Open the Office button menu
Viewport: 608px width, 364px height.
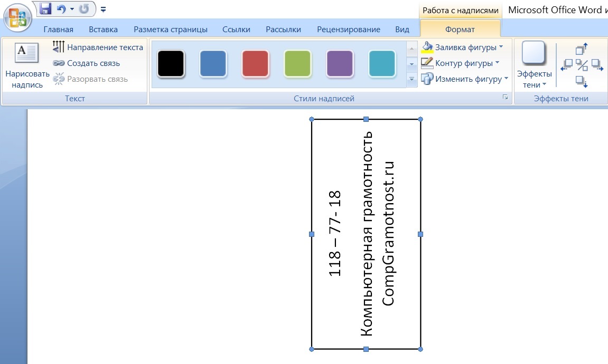pyautogui.click(x=17, y=17)
